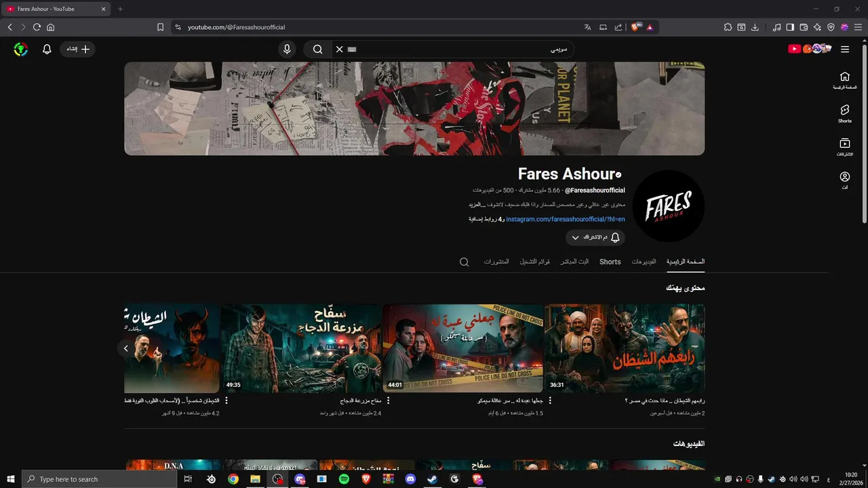The width and height of the screenshot is (868, 488).
Task: Click the Brave Shields lion icon
Action: (635, 27)
